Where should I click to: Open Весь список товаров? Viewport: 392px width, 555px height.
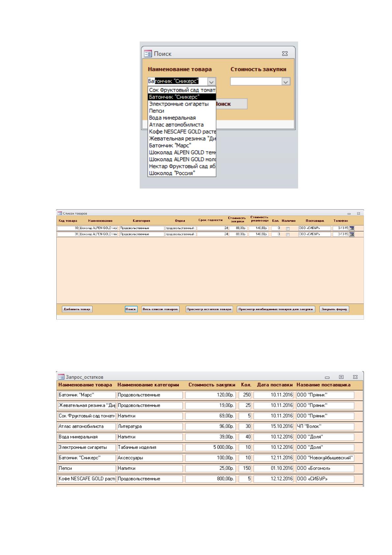click(160, 309)
